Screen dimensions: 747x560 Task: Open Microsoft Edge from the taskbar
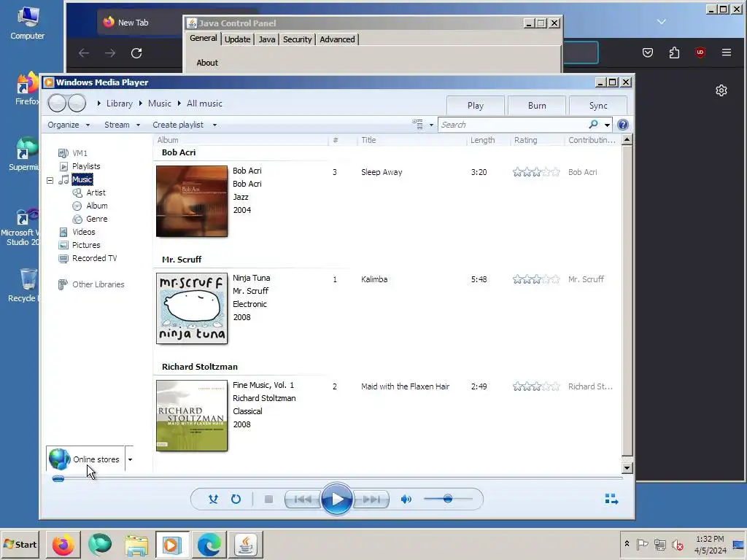coord(209,544)
